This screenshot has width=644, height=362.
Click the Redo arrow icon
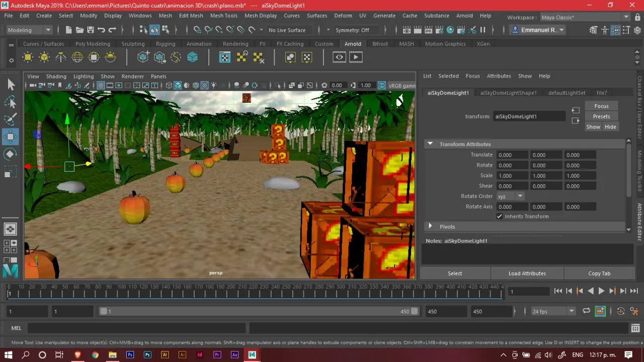coord(113,30)
